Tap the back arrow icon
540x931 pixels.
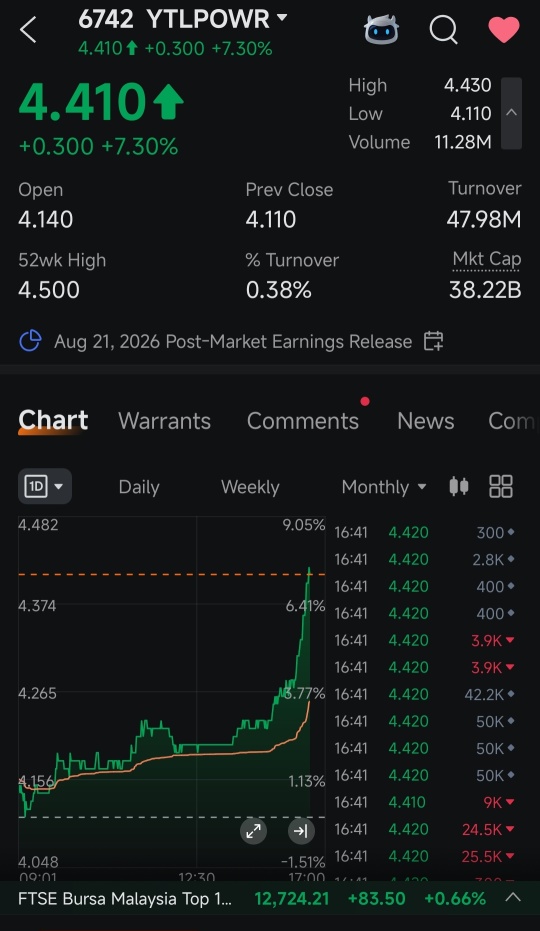28,29
